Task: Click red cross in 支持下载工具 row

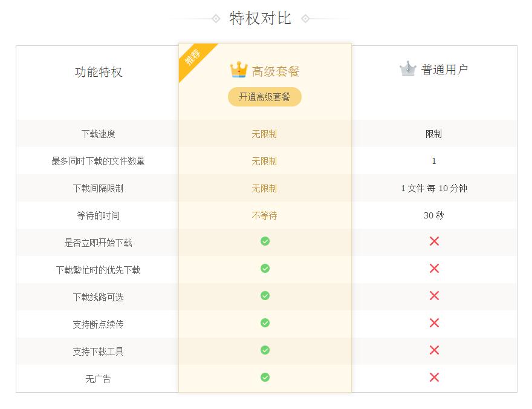Action: (x=434, y=350)
